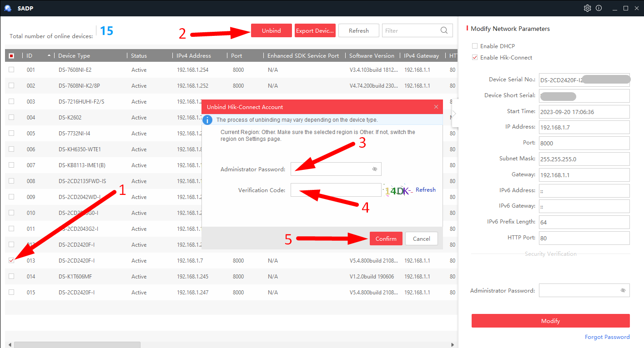The width and height of the screenshot is (644, 348).
Task: Click the Start Time field value
Action: [x=584, y=111]
